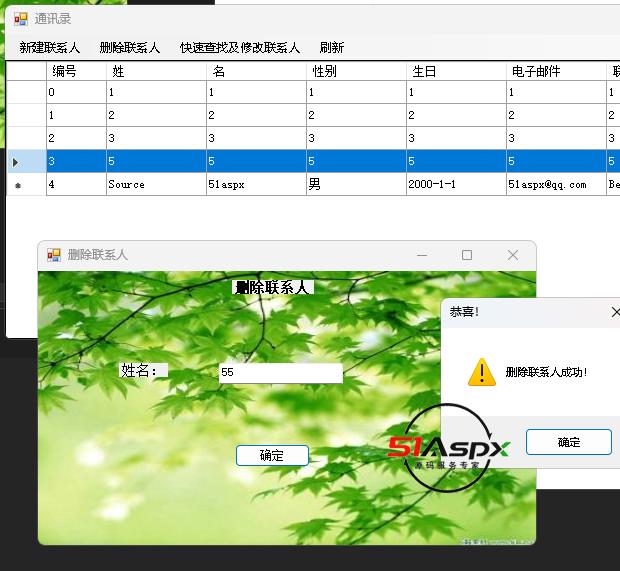Close the 删除联系人 window

[513, 255]
